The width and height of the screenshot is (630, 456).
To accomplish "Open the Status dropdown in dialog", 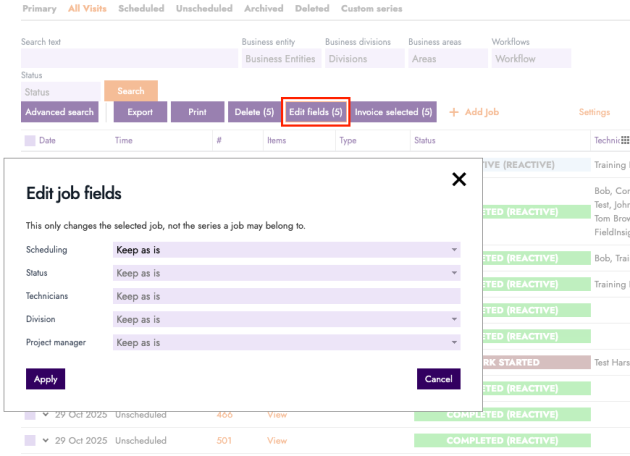I will (x=286, y=273).
